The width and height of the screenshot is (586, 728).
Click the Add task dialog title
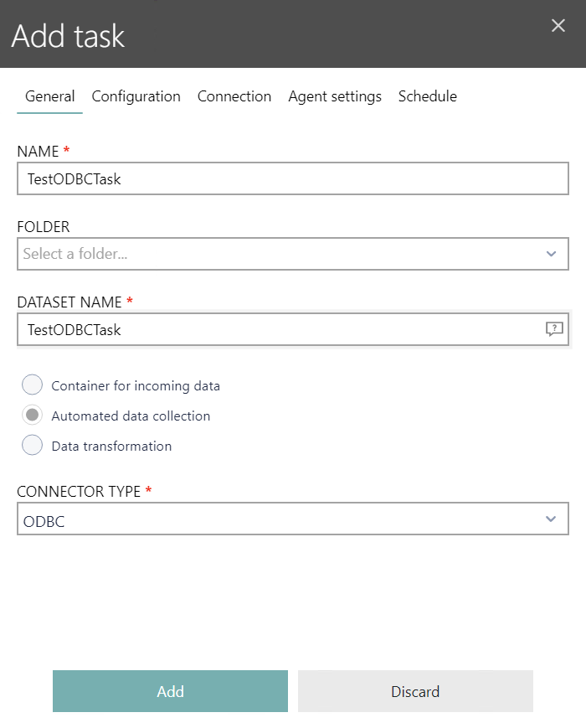point(68,36)
